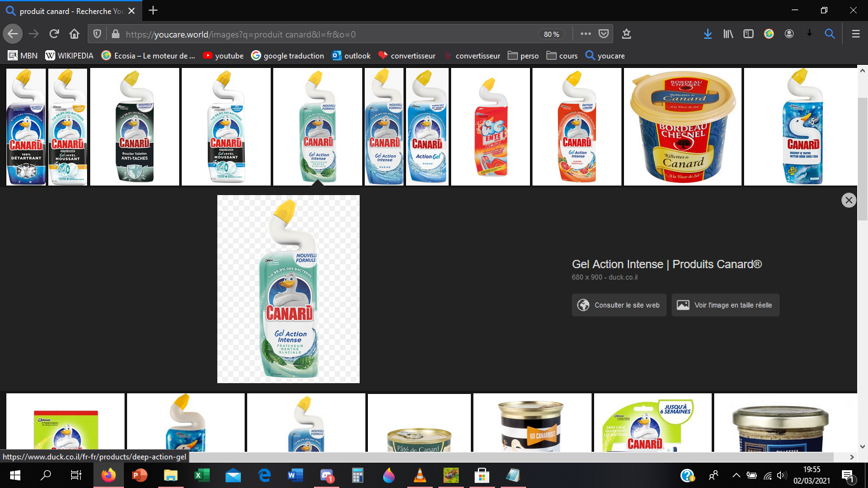Open the Firefox hamburger menu

click(x=855, y=34)
